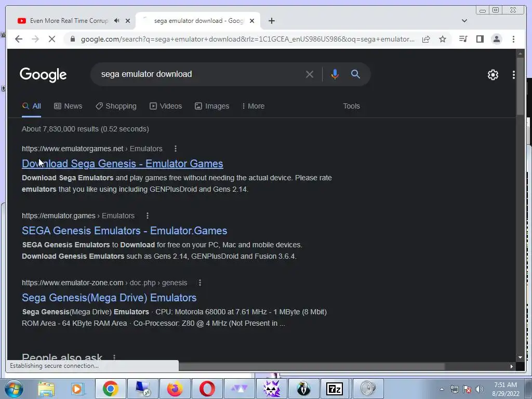Open the Action Center flag icon
The width and height of the screenshot is (532, 399).
[467, 389]
